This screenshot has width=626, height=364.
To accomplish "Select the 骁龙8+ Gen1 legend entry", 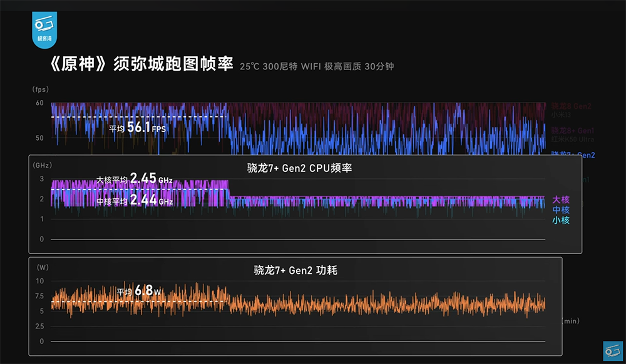I will (x=572, y=131).
